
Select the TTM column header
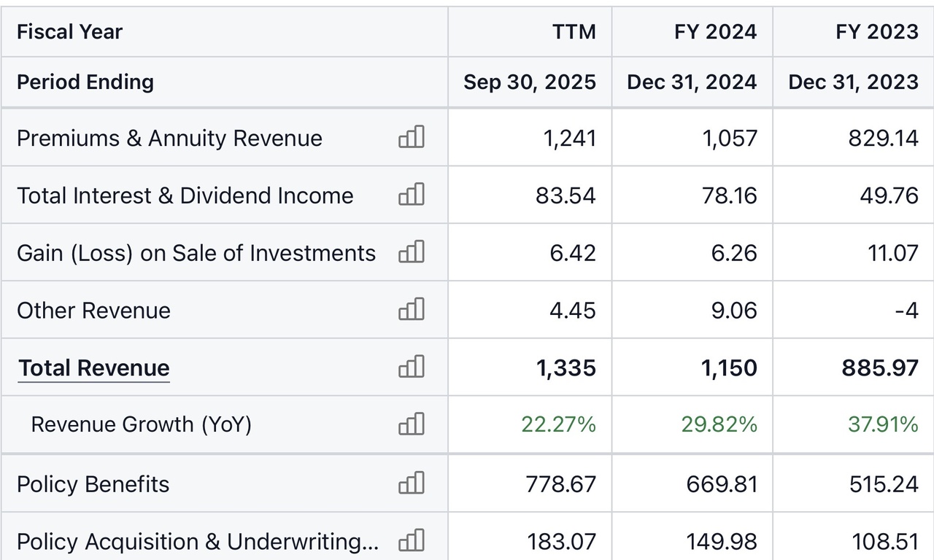point(574,32)
